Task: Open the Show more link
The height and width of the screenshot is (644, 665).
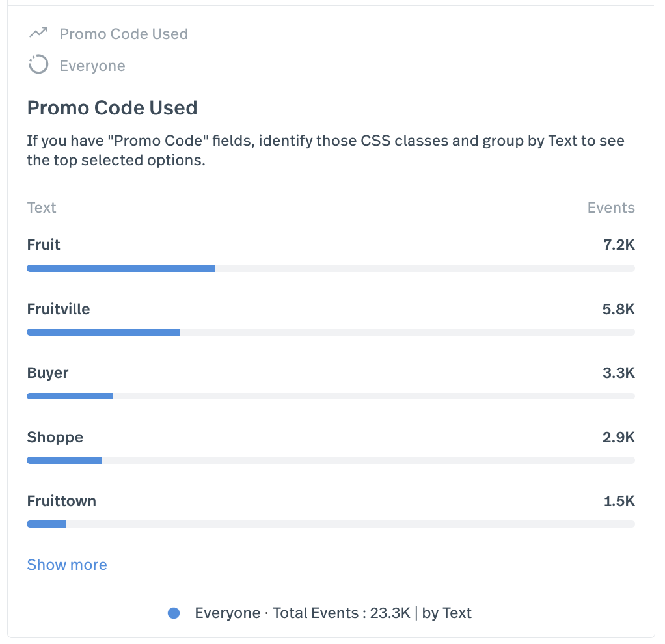Action: click(x=66, y=565)
